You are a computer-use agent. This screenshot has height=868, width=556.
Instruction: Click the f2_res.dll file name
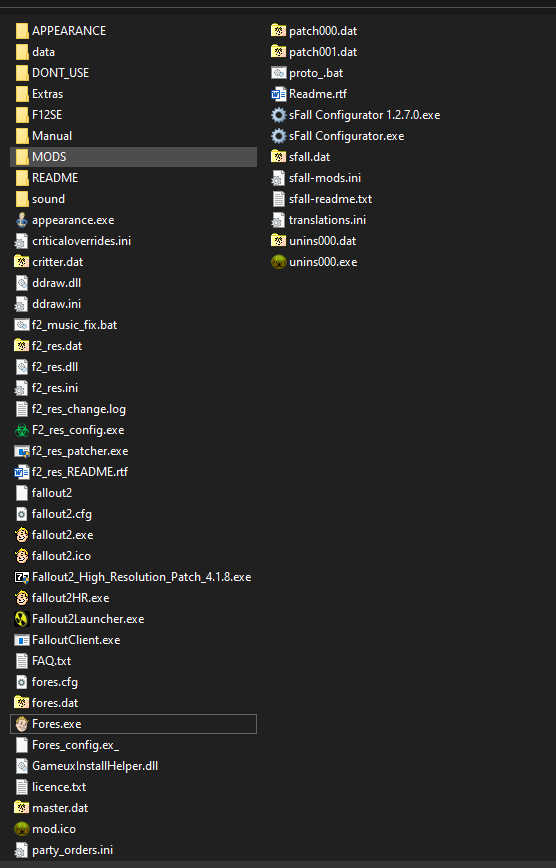pos(55,367)
